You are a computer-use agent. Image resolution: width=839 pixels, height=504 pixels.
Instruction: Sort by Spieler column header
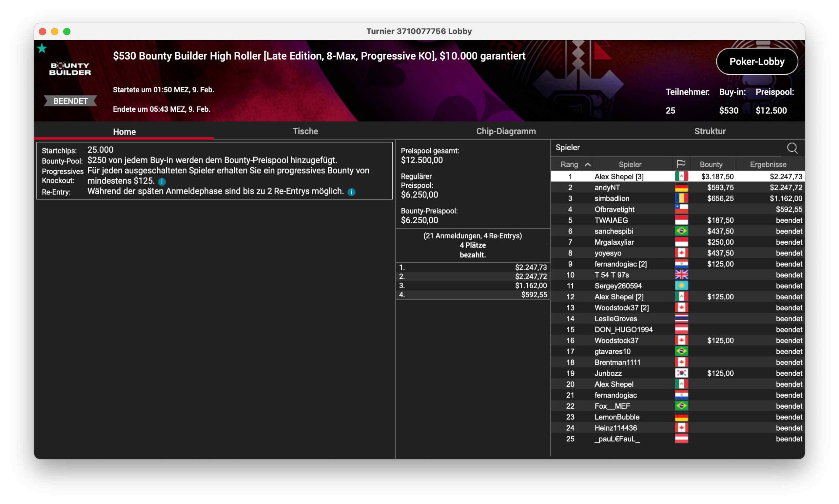click(630, 164)
